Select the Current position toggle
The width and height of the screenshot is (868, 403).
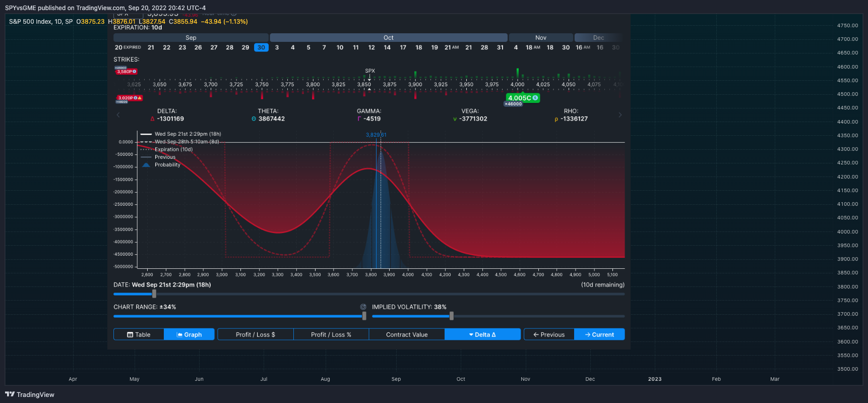599,334
